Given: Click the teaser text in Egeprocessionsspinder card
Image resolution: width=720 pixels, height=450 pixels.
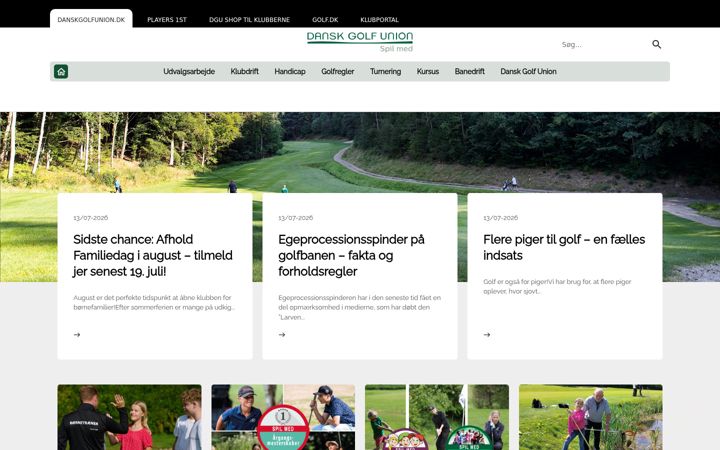Looking at the screenshot, I should (360, 307).
